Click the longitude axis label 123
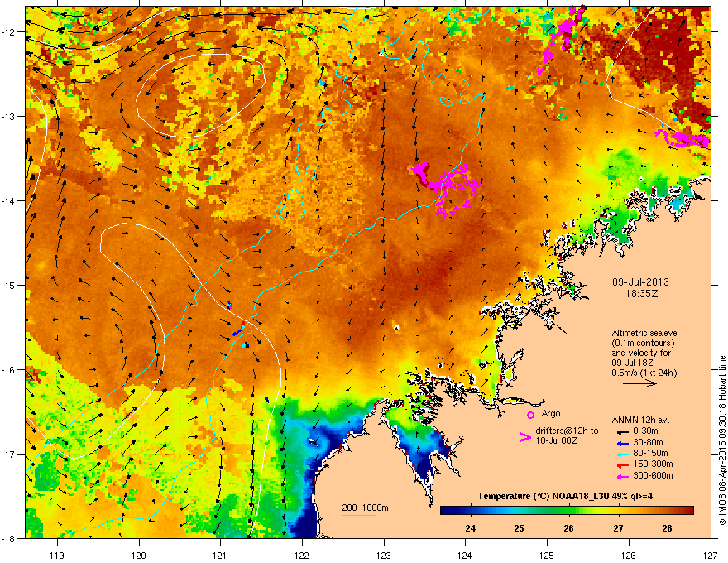 tap(384, 556)
